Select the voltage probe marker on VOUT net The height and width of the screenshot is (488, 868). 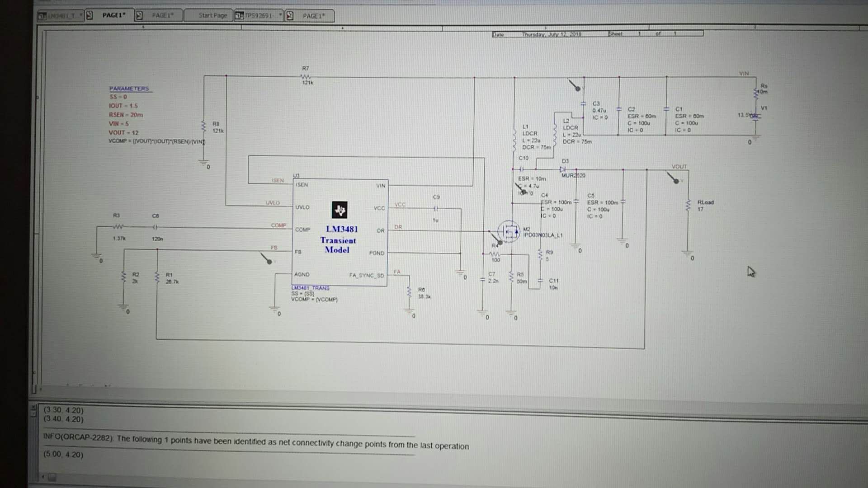click(673, 178)
